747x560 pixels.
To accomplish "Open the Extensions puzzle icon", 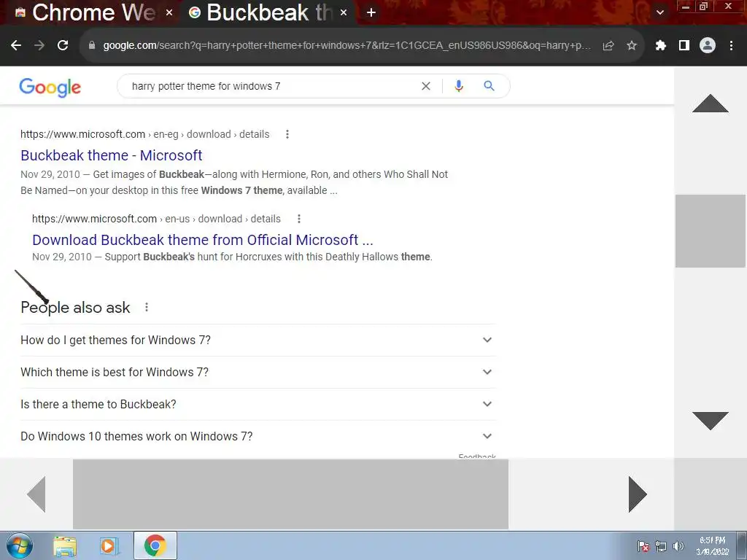I will (661, 45).
